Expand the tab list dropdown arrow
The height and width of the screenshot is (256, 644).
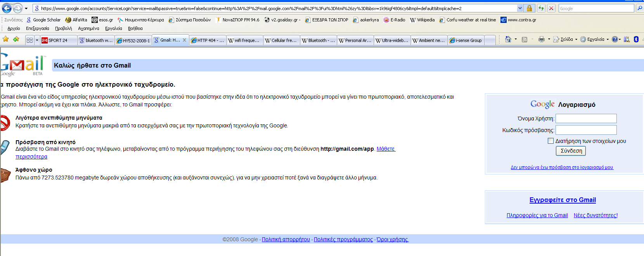coord(37,40)
